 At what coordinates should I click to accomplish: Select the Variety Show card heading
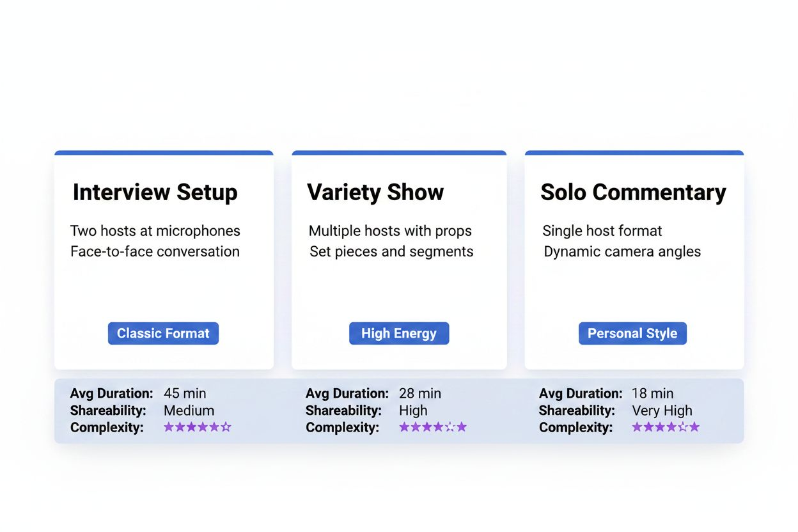375,192
